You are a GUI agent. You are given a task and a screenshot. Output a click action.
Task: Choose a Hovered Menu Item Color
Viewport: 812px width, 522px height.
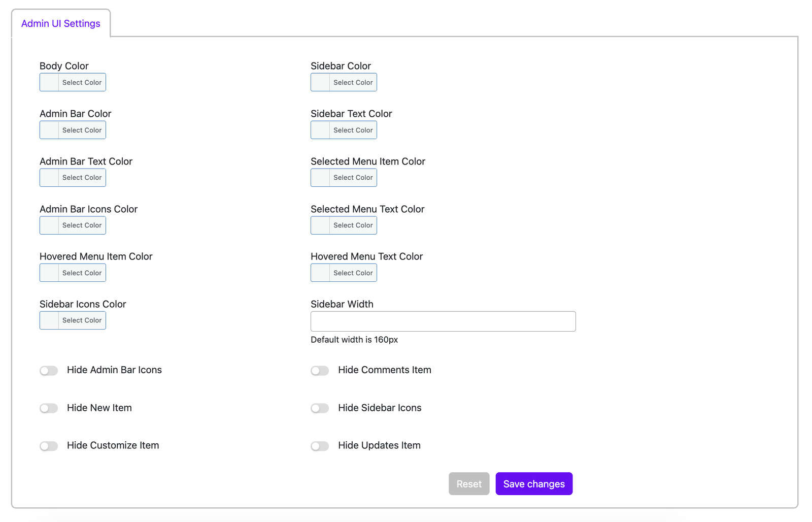point(73,273)
